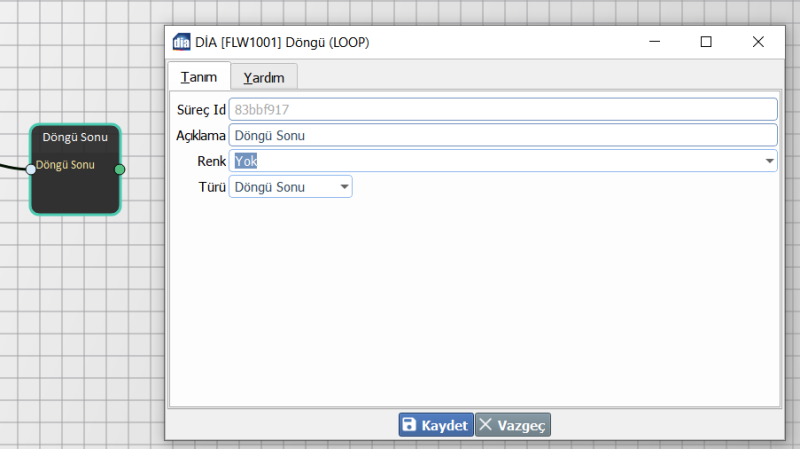Click the floppy disk save icon
Viewport: 800px width, 449px height.
coord(409,425)
